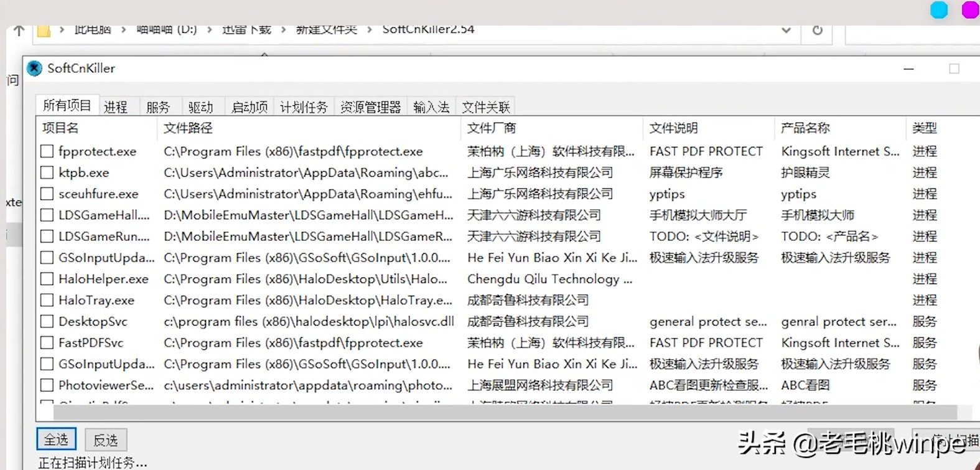Image resolution: width=980 pixels, height=470 pixels.
Task: Switch to the 进程 tab
Action: point(116,107)
